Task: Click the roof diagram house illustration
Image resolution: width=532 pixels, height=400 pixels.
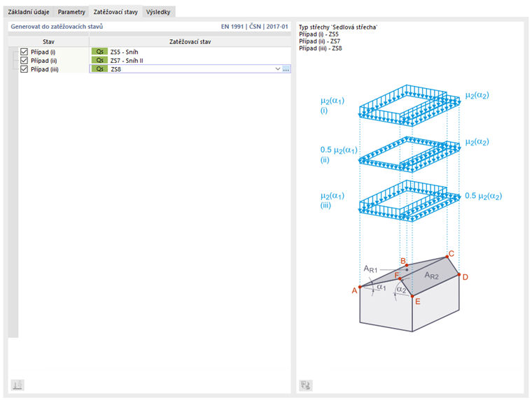Action: [409, 294]
